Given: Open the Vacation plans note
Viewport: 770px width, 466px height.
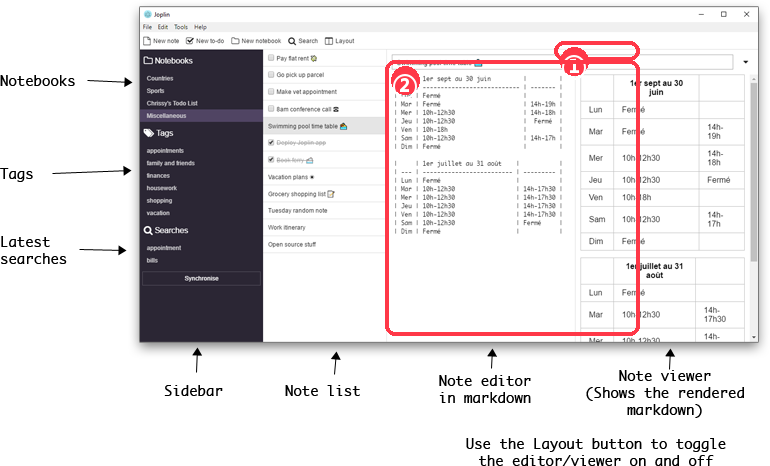Looking at the screenshot, I should [x=324, y=177].
